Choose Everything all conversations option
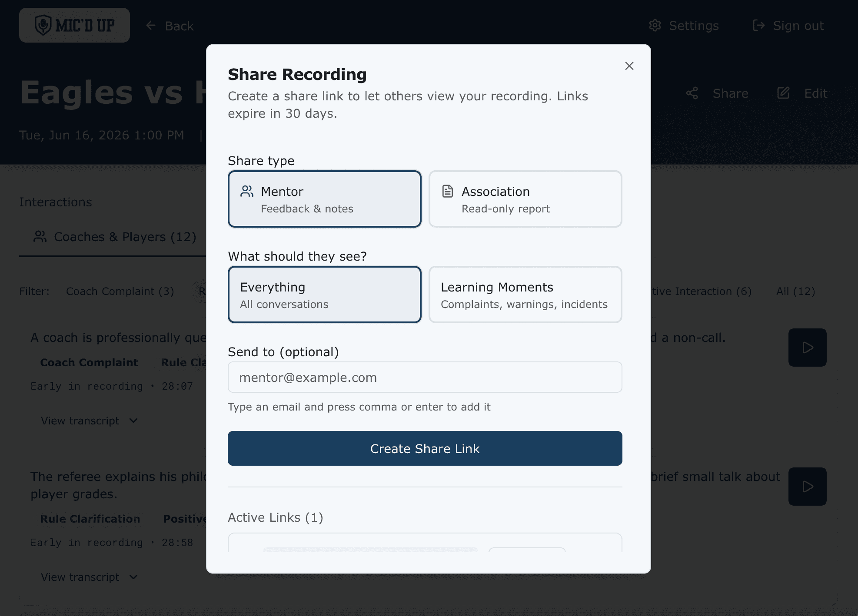This screenshot has height=616, width=858. click(x=325, y=295)
